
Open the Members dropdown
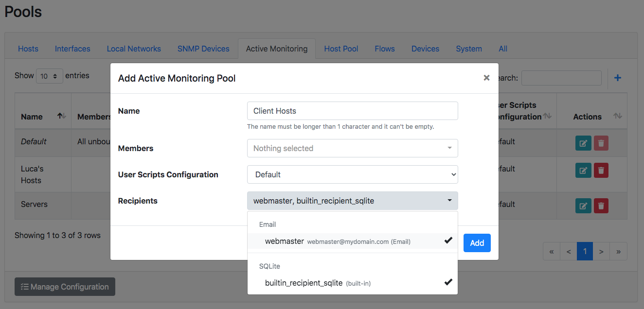[353, 148]
